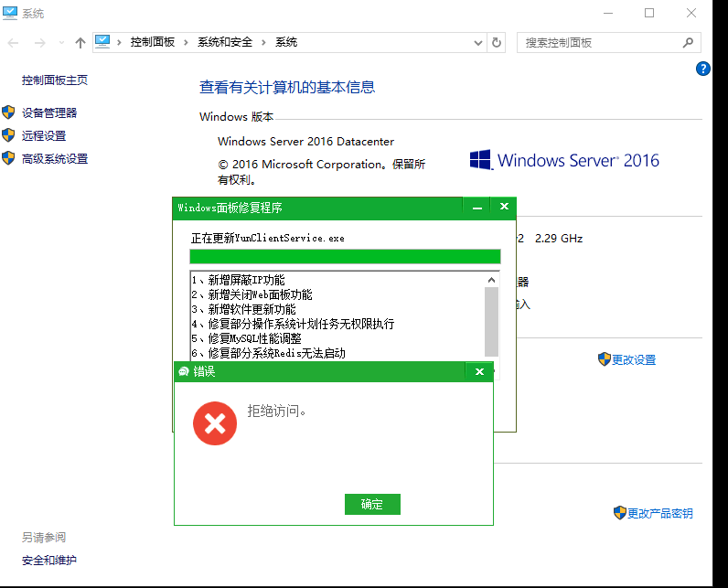This screenshot has width=728, height=588.
Task: Open 安全和维护 link
Action: [48, 561]
